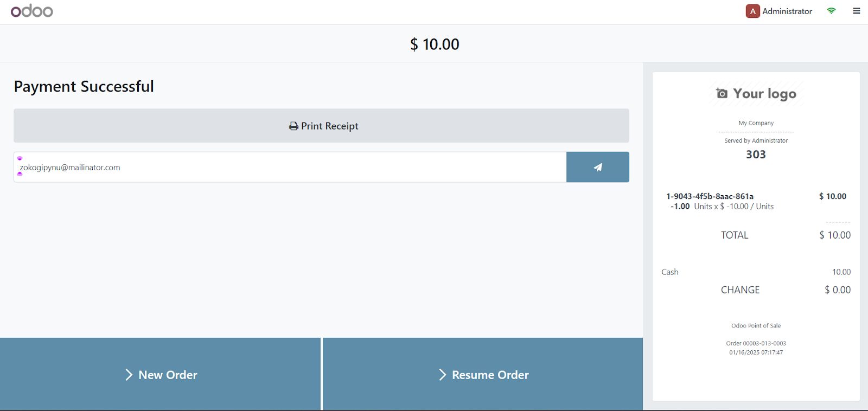Click the Wi-Fi connection status icon
Viewport: 868px width, 411px height.
[x=831, y=11]
